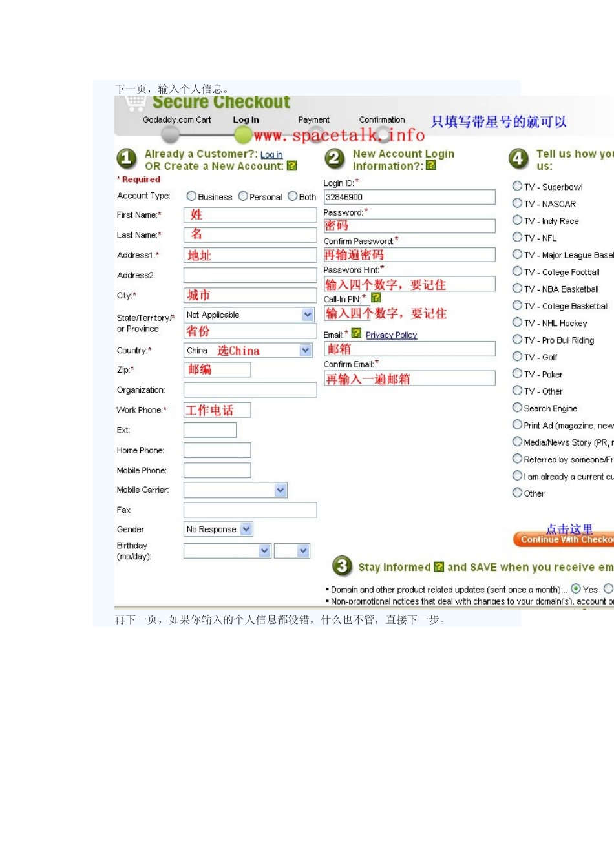Choose TV - NASCAR option
The height and width of the screenshot is (868, 614).
tap(517, 203)
